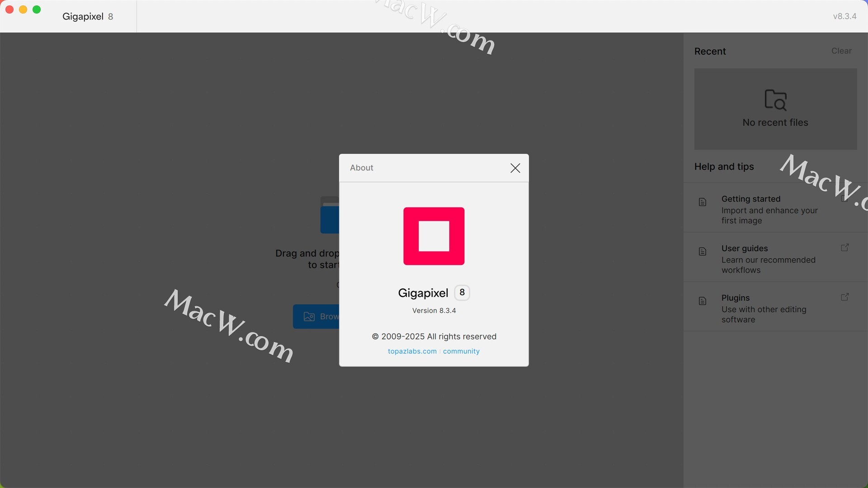Click the Plugins document icon

click(703, 301)
